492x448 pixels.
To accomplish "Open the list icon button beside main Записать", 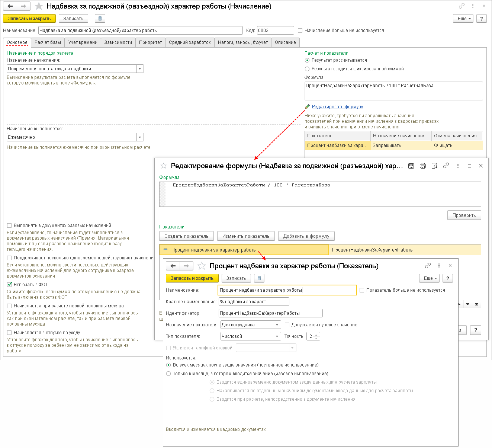I will pos(100,18).
